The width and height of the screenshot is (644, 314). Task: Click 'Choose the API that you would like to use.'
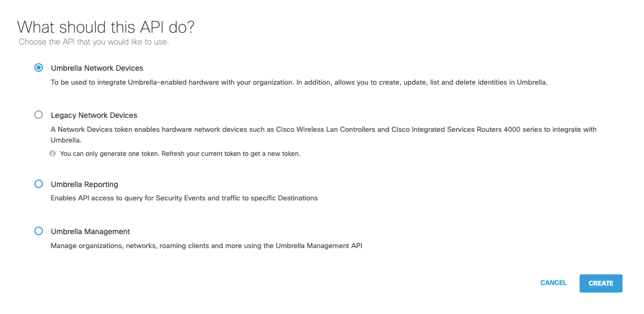94,42
